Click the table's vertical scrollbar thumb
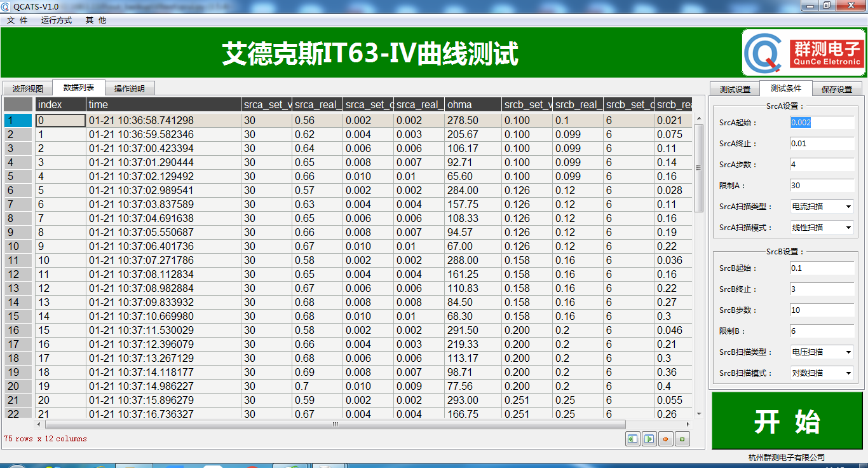 pos(699,168)
